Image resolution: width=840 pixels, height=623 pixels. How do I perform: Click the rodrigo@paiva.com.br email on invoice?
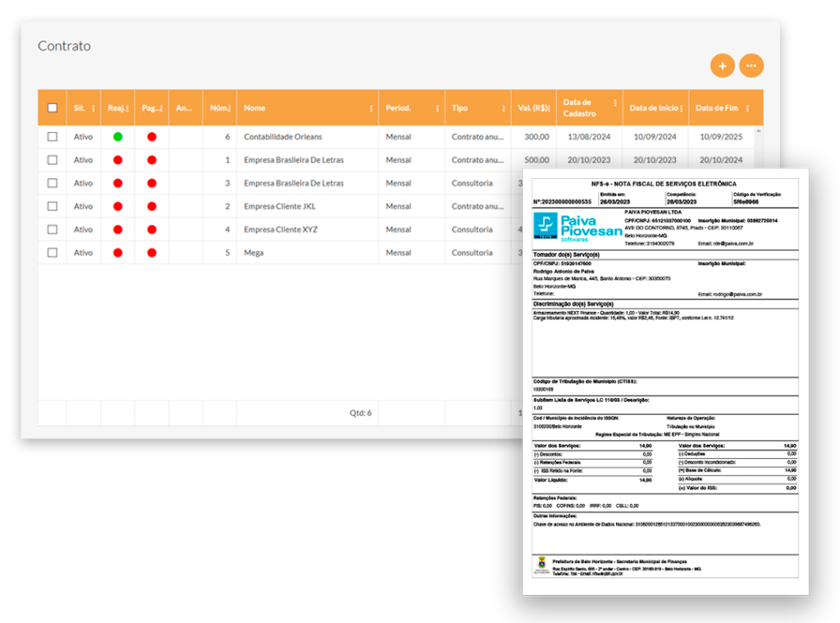pos(737,294)
